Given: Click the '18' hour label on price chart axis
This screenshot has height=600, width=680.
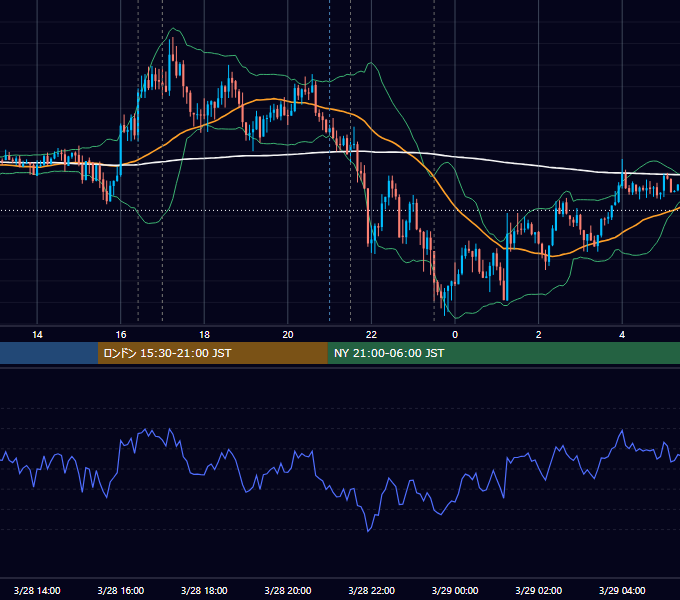Looking at the screenshot, I should [204, 335].
